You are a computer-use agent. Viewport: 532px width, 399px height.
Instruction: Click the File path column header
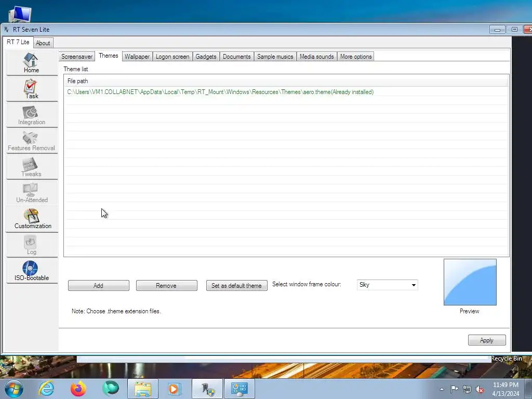pos(286,81)
